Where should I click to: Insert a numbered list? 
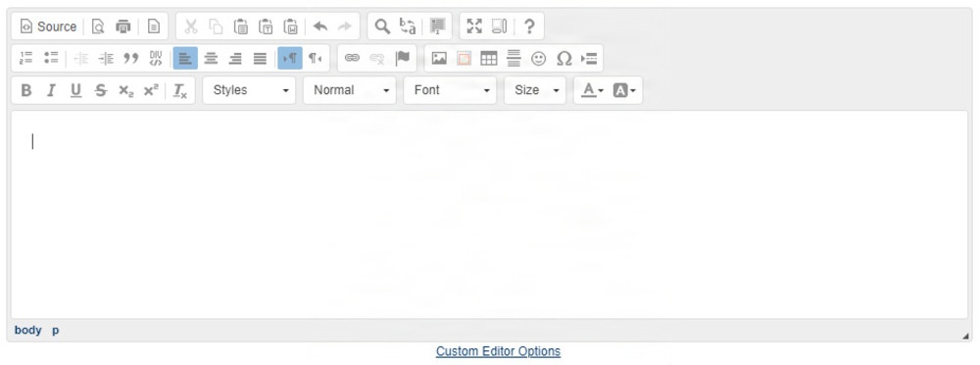(x=26, y=58)
